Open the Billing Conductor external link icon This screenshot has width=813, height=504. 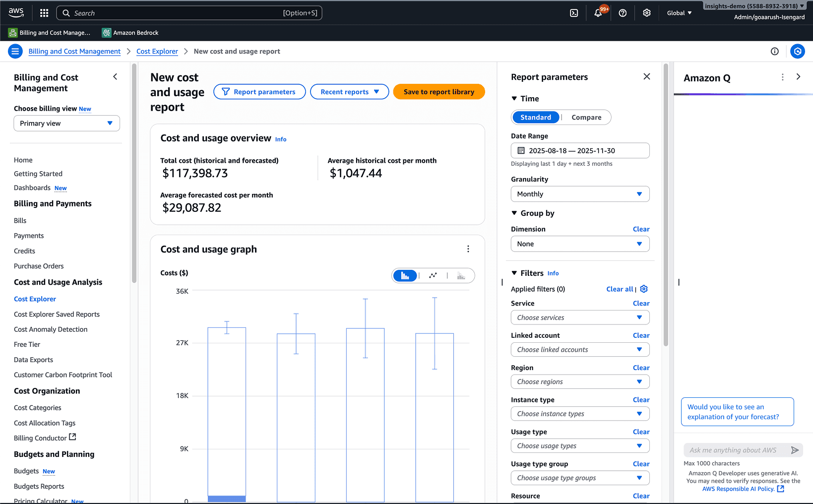click(72, 437)
